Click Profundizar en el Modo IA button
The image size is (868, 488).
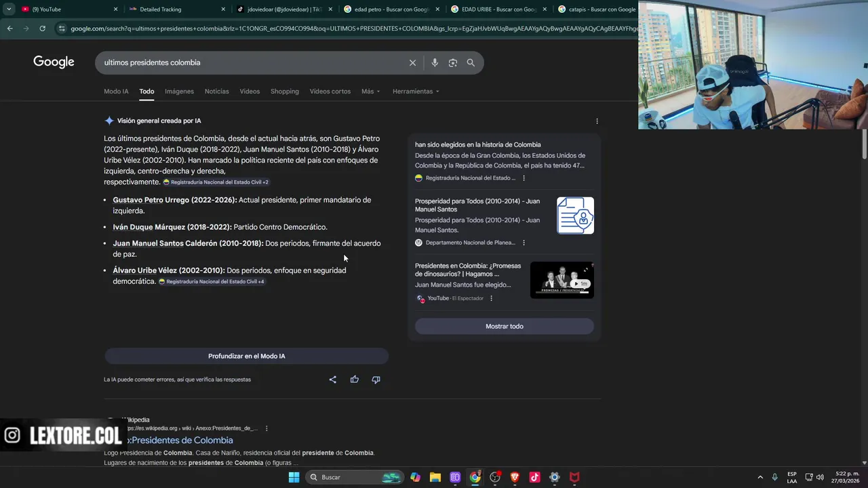point(246,356)
